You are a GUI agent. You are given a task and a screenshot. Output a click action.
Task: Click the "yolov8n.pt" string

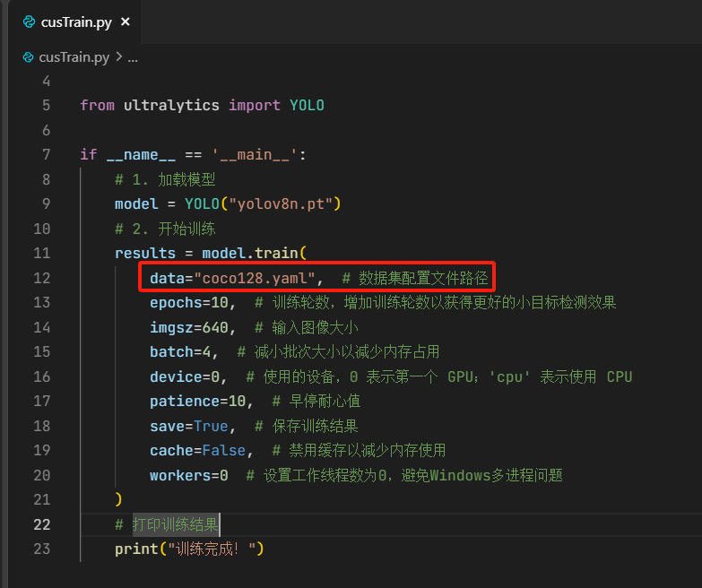tap(281, 204)
